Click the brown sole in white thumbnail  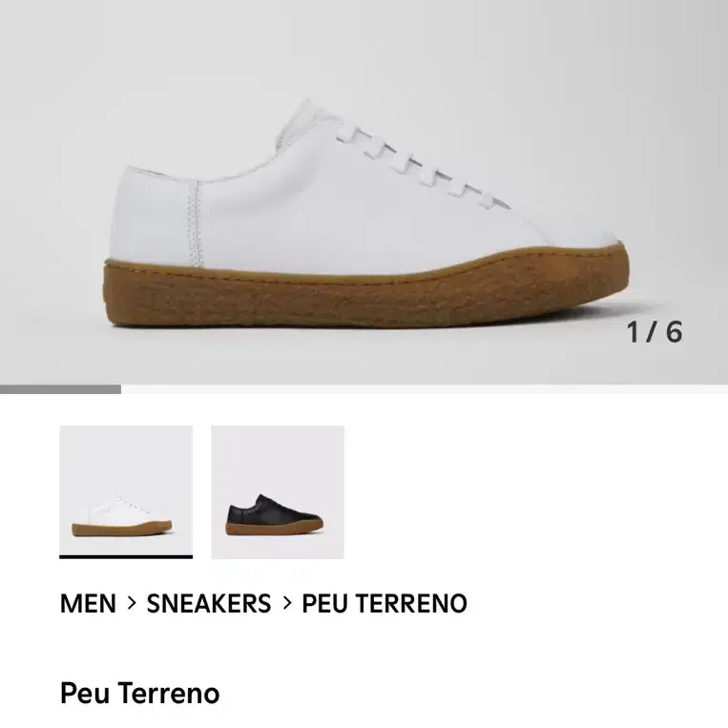(x=121, y=529)
